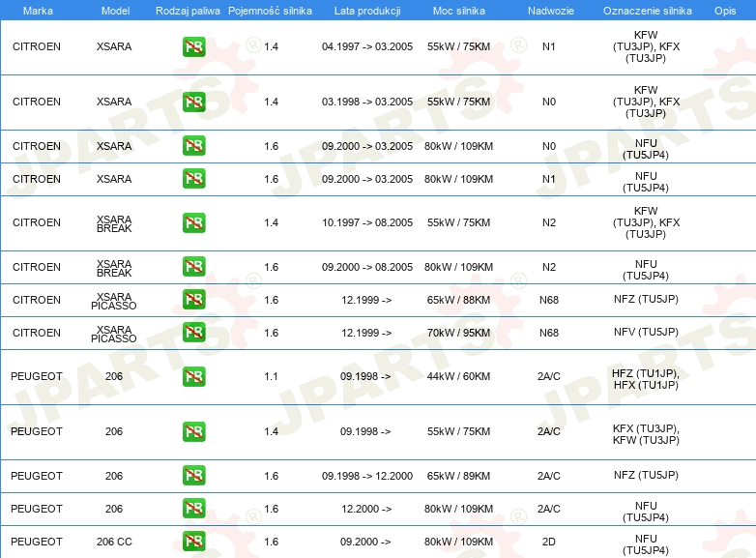Select date range 09.2000 -> 08.2005

(367, 267)
